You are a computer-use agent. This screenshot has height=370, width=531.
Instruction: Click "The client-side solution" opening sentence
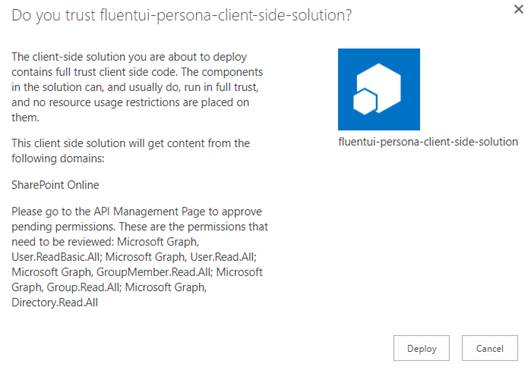point(68,57)
